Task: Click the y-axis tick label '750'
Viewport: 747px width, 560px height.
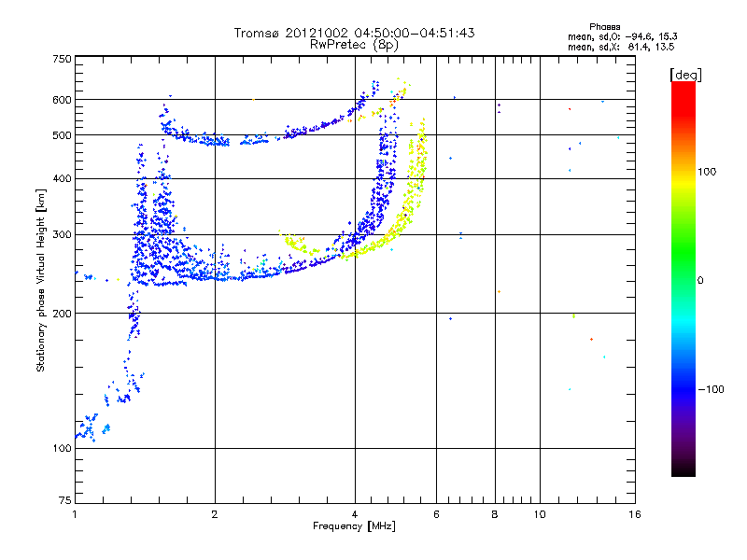Action: (63, 59)
